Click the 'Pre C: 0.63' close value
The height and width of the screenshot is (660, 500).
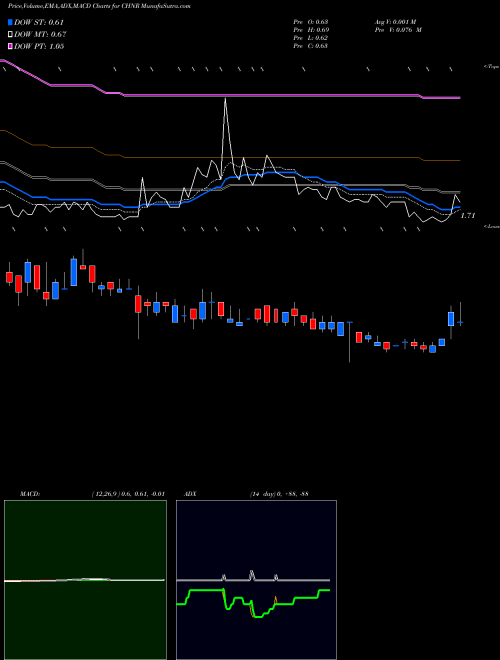pos(311,46)
